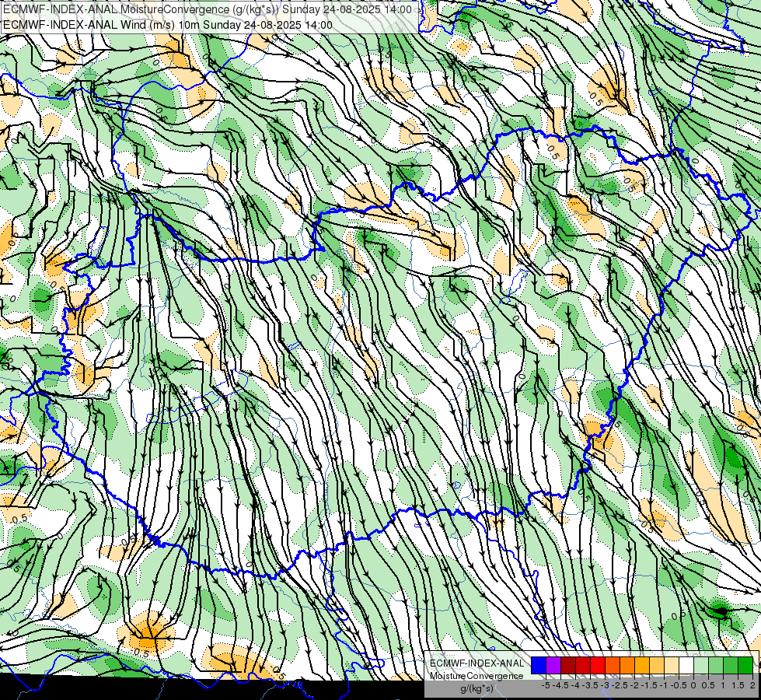Click the legend unit text 'g/(kg*s)'
Screen dimensions: 761x700
476,689
